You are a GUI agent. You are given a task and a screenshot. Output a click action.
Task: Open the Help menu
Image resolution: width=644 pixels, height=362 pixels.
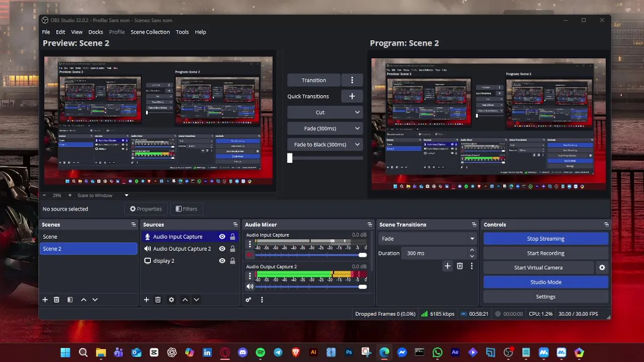(200, 32)
